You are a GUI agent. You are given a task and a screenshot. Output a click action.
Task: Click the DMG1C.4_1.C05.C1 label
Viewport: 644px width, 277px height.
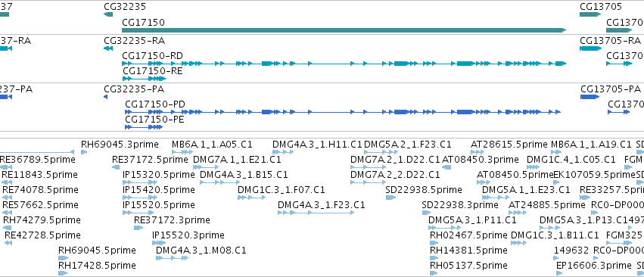click(x=571, y=160)
